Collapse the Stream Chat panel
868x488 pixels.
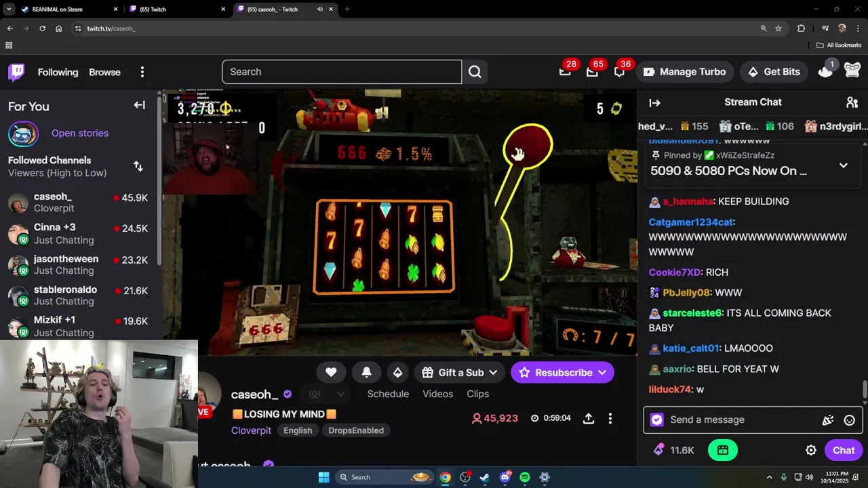[654, 103]
